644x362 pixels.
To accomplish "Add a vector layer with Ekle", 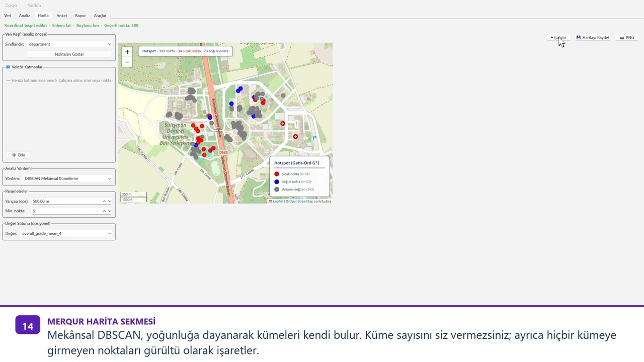I will click(x=19, y=155).
